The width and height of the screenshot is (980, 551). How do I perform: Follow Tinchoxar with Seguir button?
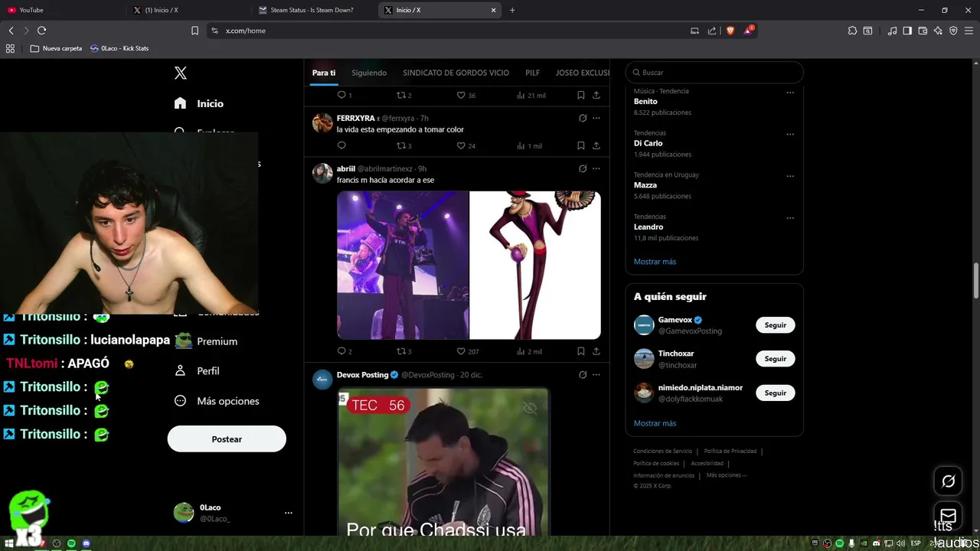point(776,359)
